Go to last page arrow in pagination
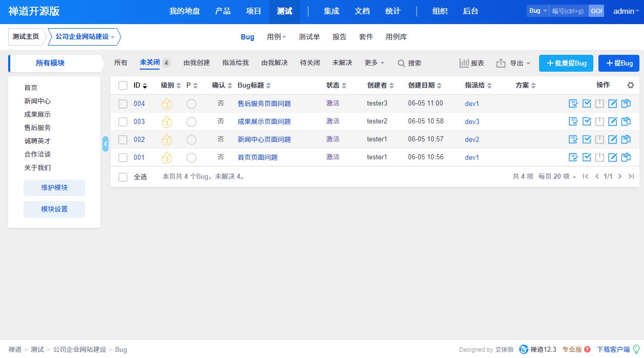The width and height of the screenshot is (644, 358). (x=631, y=176)
